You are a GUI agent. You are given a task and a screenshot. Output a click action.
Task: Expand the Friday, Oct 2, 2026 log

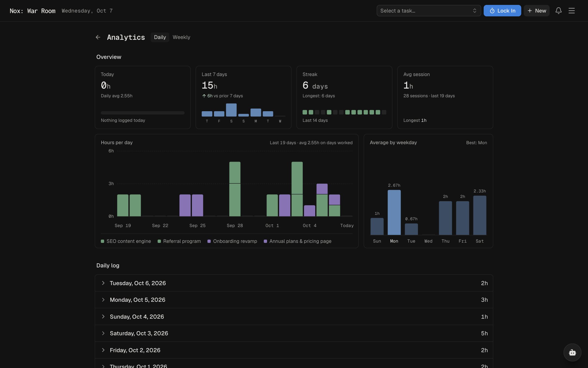click(x=294, y=350)
